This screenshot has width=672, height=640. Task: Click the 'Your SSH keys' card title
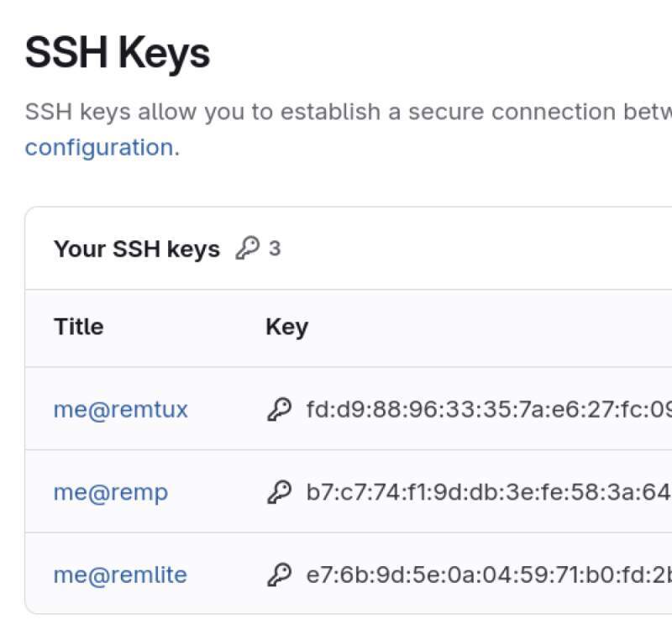pyautogui.click(x=137, y=249)
